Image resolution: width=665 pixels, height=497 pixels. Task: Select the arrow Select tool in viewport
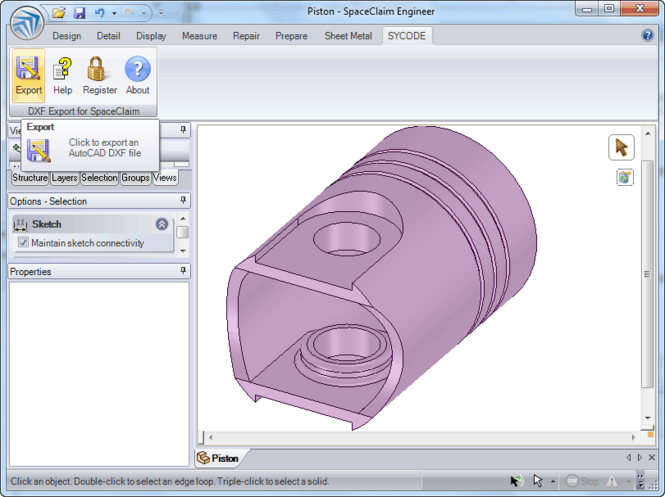coord(621,148)
